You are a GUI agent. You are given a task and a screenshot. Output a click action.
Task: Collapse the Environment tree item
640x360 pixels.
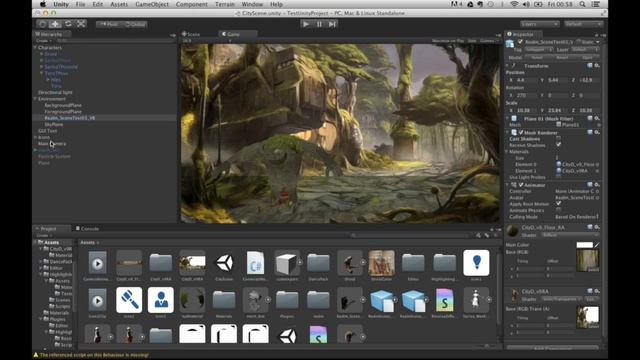tap(35, 99)
